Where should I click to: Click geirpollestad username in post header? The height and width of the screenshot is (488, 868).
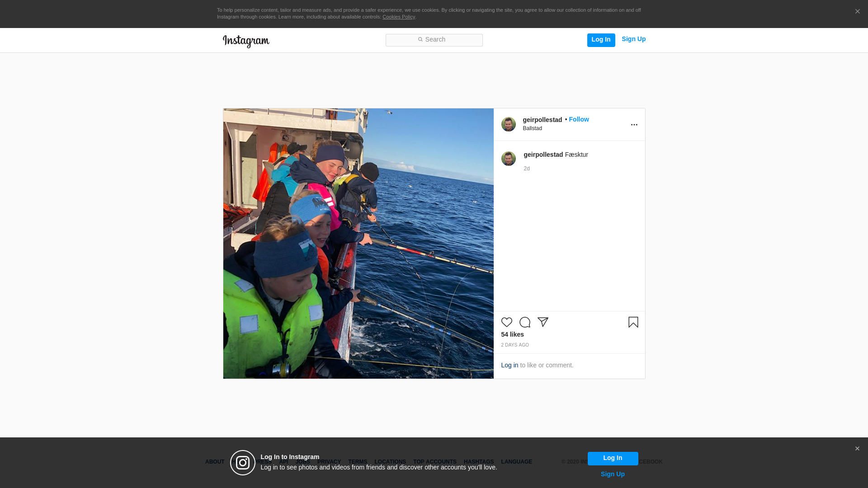[x=542, y=120]
